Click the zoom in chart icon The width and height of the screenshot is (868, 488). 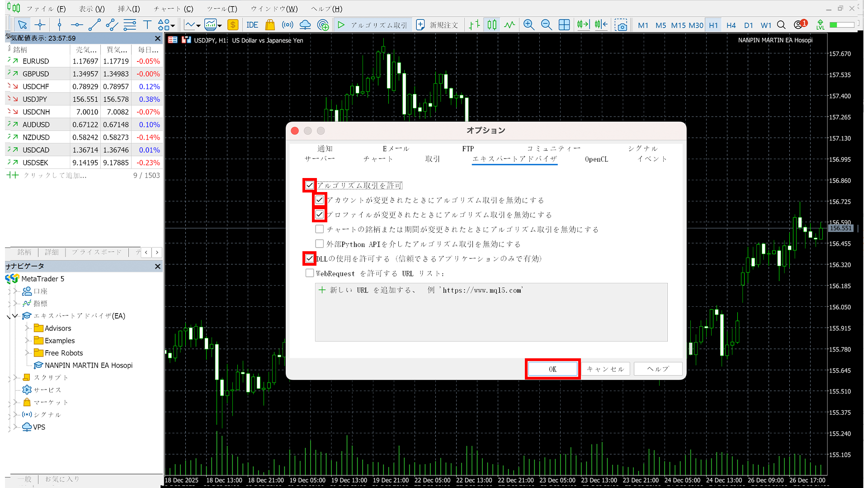(x=528, y=25)
